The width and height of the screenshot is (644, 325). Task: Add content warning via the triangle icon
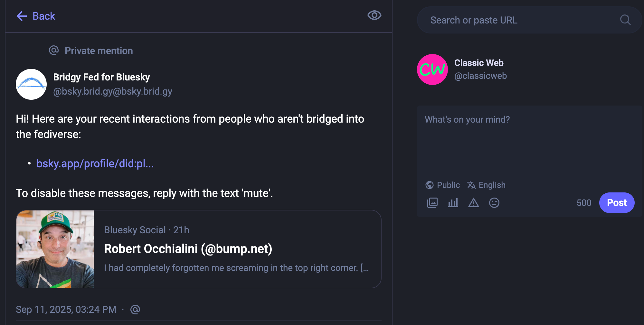[473, 203]
